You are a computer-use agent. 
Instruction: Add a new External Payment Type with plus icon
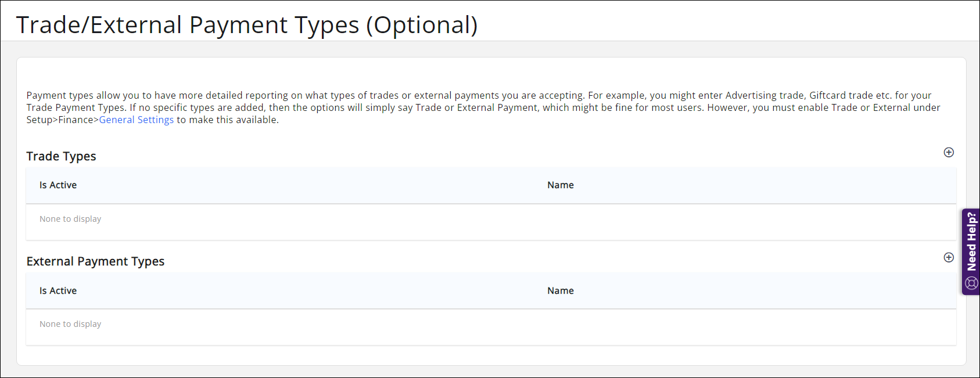point(949,257)
